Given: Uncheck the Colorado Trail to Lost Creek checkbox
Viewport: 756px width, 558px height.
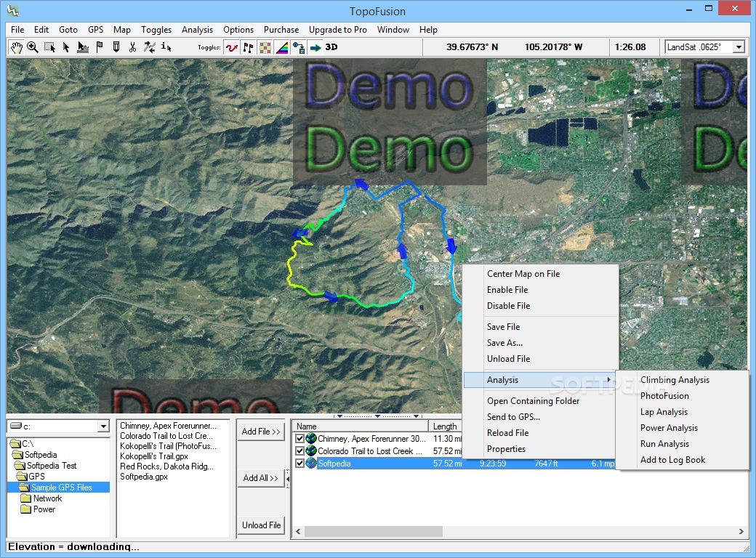Looking at the screenshot, I should pyautogui.click(x=300, y=451).
